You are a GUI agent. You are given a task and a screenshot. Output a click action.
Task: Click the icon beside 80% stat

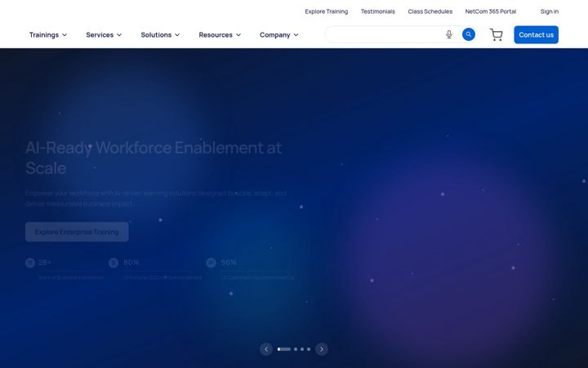coord(114,263)
